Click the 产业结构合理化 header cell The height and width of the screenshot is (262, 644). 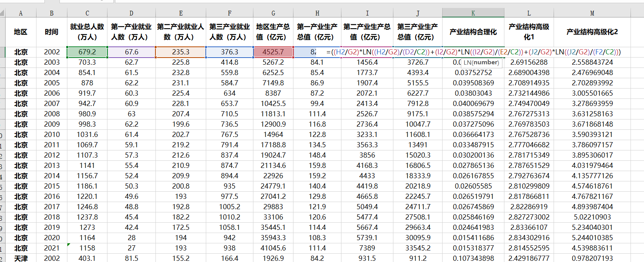click(473, 32)
